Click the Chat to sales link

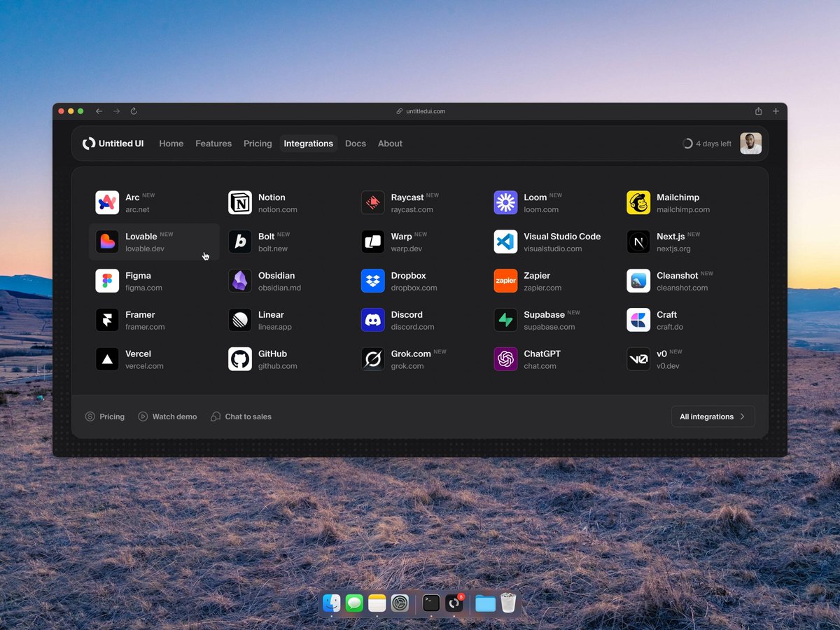click(x=241, y=416)
